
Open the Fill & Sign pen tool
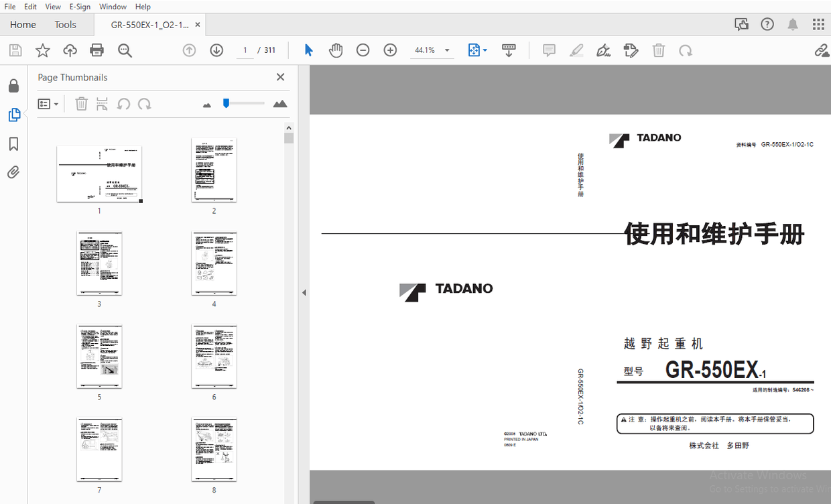tap(603, 50)
